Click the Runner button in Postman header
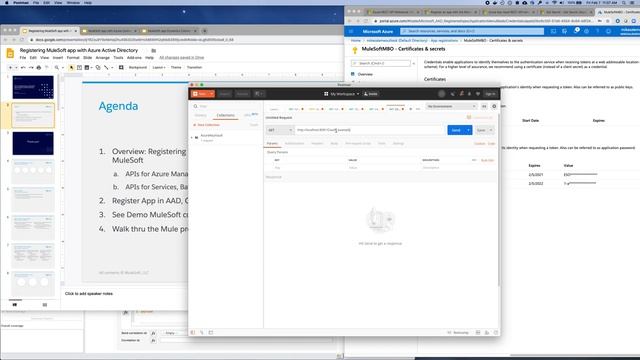The width and height of the screenshot is (640, 360). coord(242,94)
